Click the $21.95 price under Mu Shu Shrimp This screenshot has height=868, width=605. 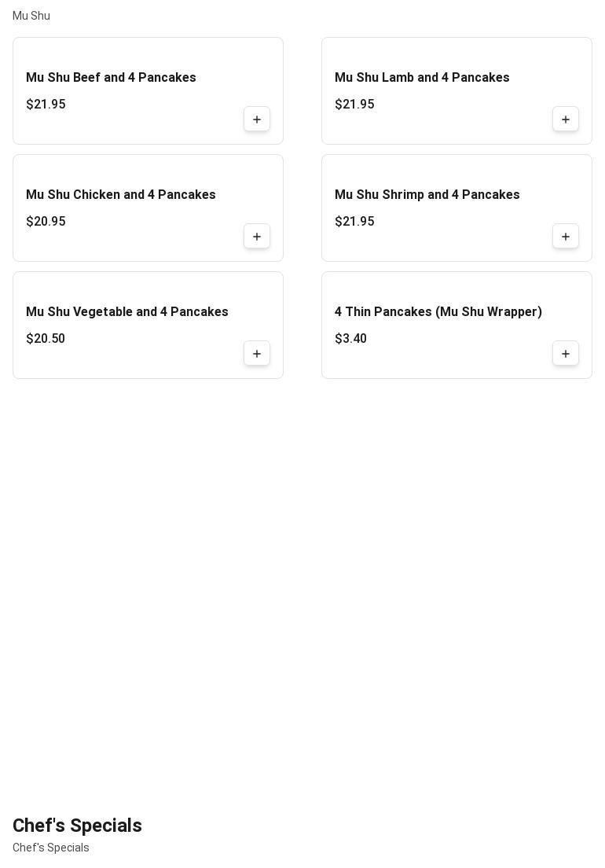click(354, 222)
